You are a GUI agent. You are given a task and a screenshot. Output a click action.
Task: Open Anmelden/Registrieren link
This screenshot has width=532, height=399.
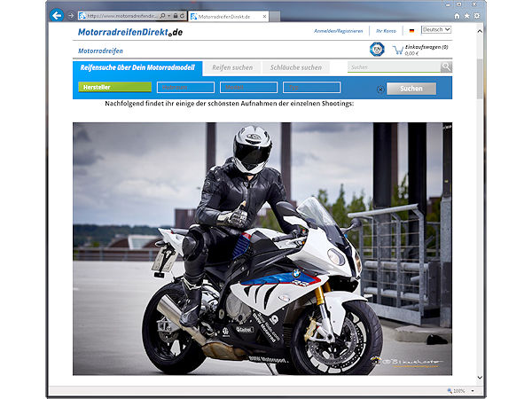(339, 31)
